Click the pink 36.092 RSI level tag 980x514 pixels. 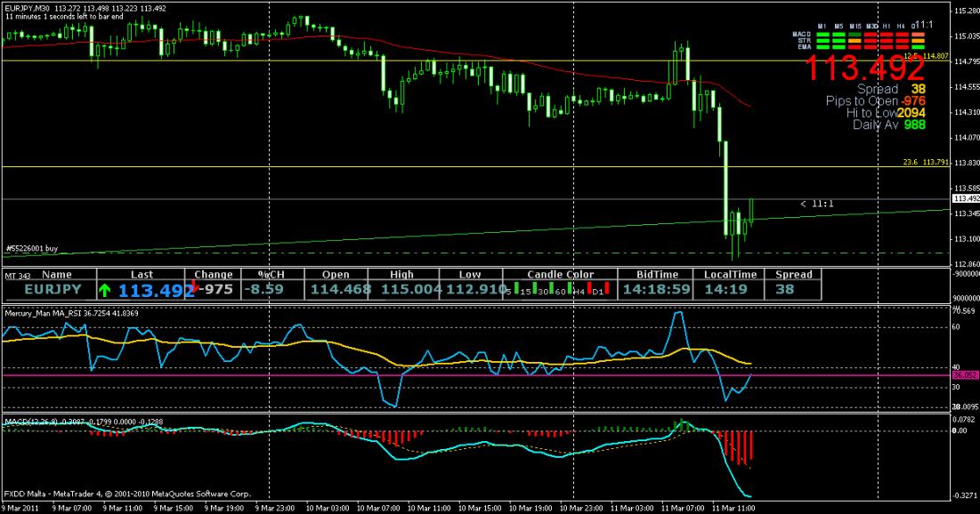[x=964, y=375]
